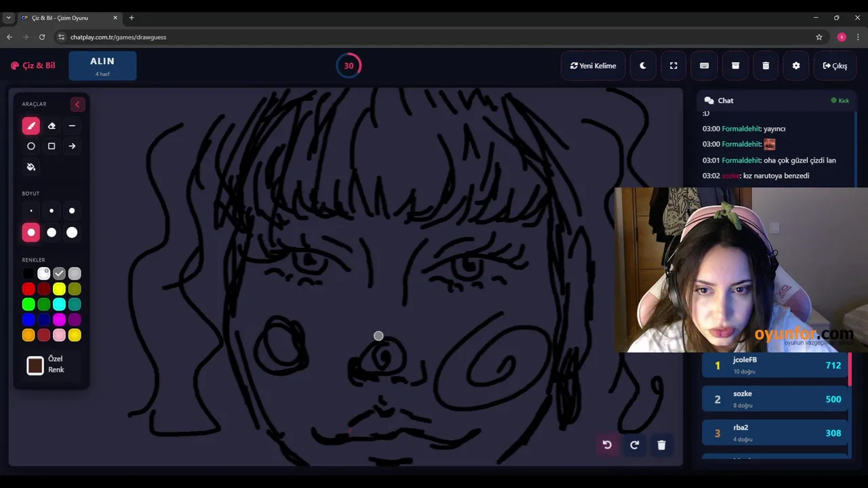Click the Çiz & Bil logo

coord(33,66)
